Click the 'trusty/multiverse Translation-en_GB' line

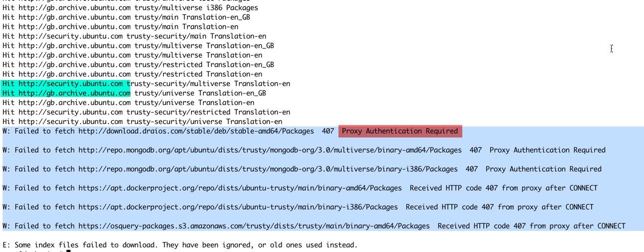pyautogui.click(x=138, y=45)
